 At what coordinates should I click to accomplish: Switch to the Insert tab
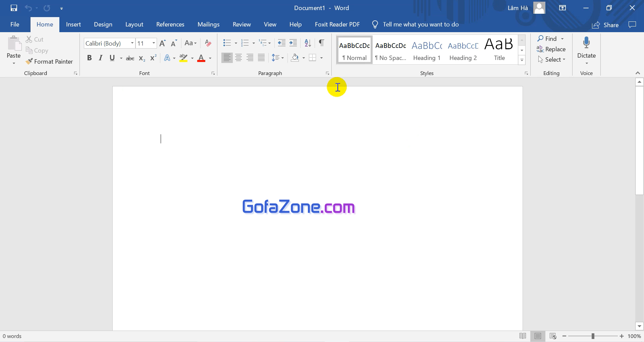(73, 24)
